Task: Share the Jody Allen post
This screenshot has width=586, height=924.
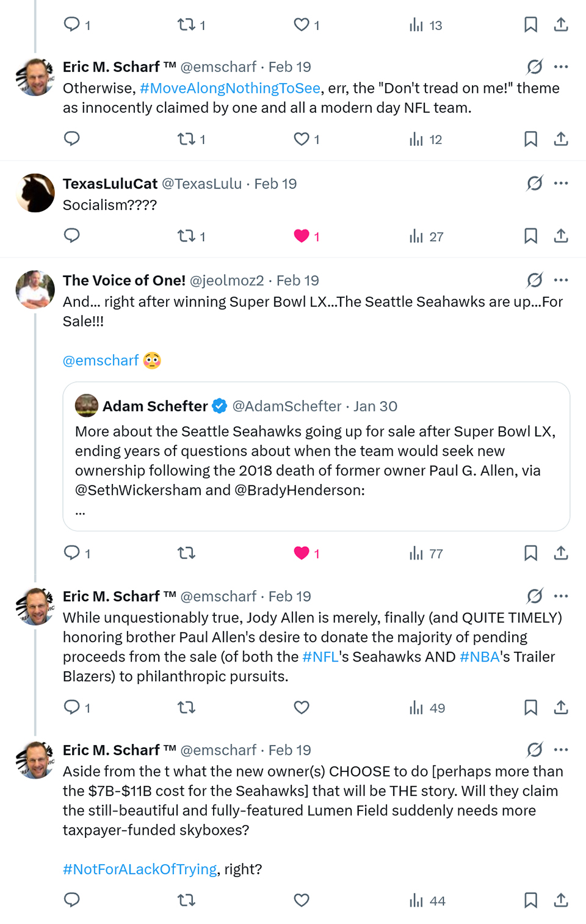Action: pos(561,707)
